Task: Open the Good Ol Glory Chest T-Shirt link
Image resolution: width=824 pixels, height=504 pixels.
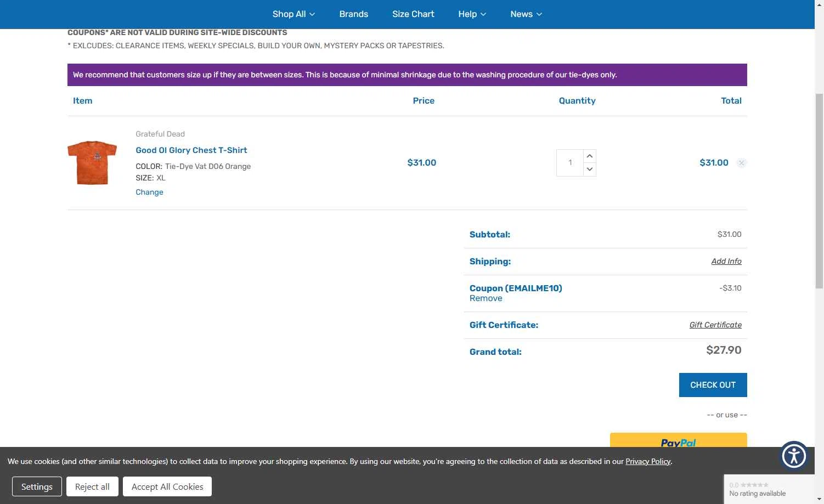Action: click(x=191, y=150)
